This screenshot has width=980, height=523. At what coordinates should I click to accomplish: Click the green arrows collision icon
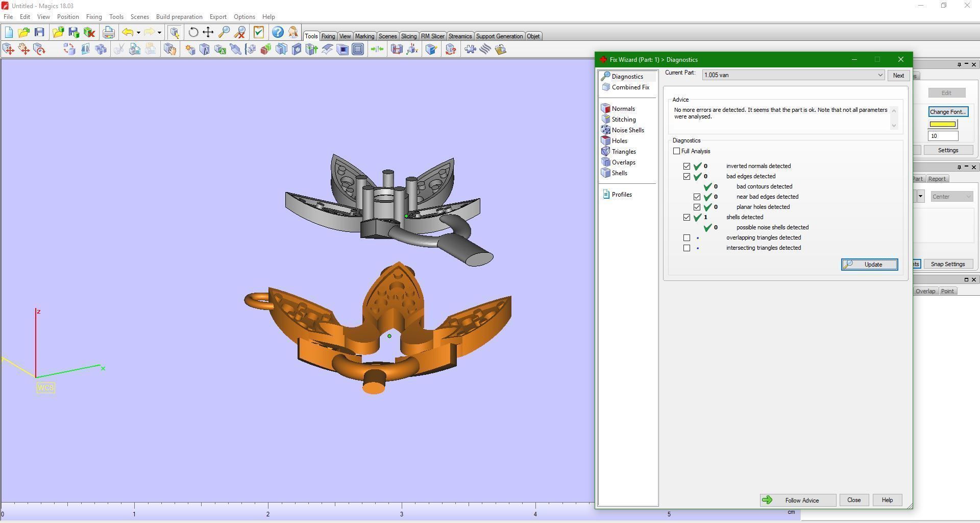pyautogui.click(x=377, y=50)
